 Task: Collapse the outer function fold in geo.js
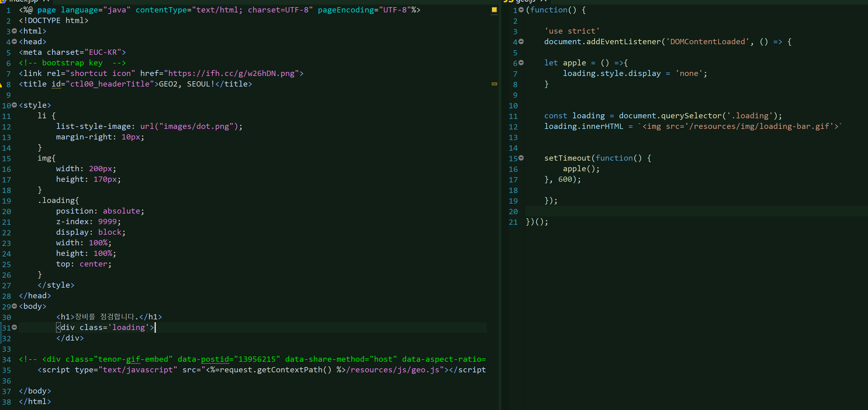pos(521,10)
